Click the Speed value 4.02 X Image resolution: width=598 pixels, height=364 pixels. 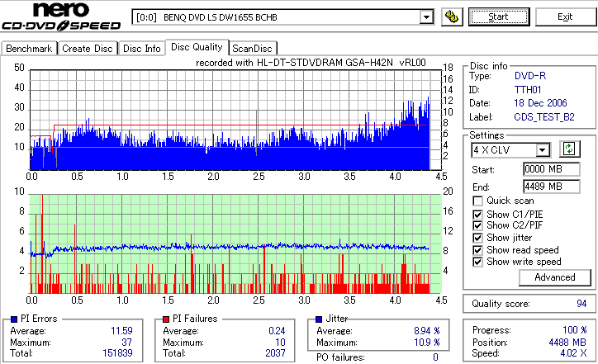click(573, 353)
